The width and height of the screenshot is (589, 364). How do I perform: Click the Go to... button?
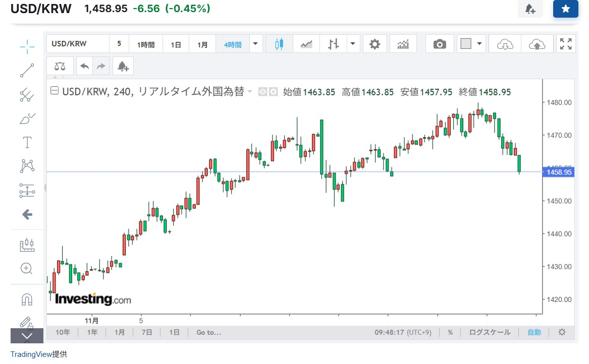(208, 332)
